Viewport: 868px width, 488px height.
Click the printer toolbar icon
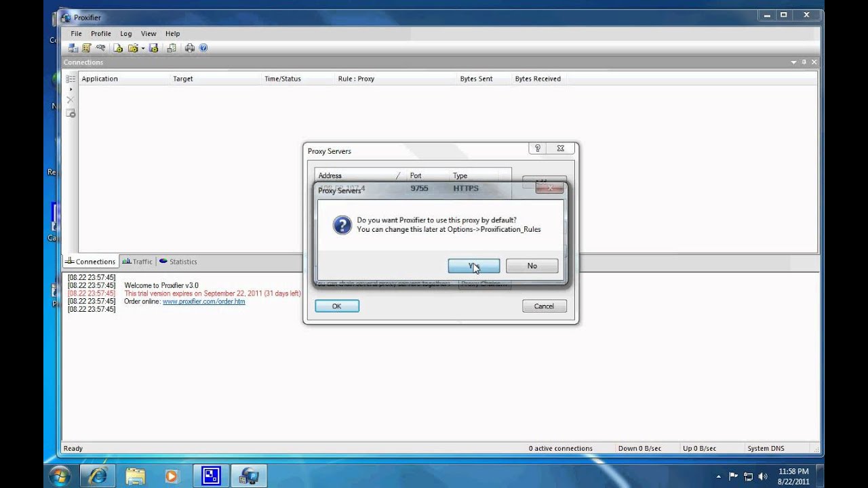[x=190, y=48]
